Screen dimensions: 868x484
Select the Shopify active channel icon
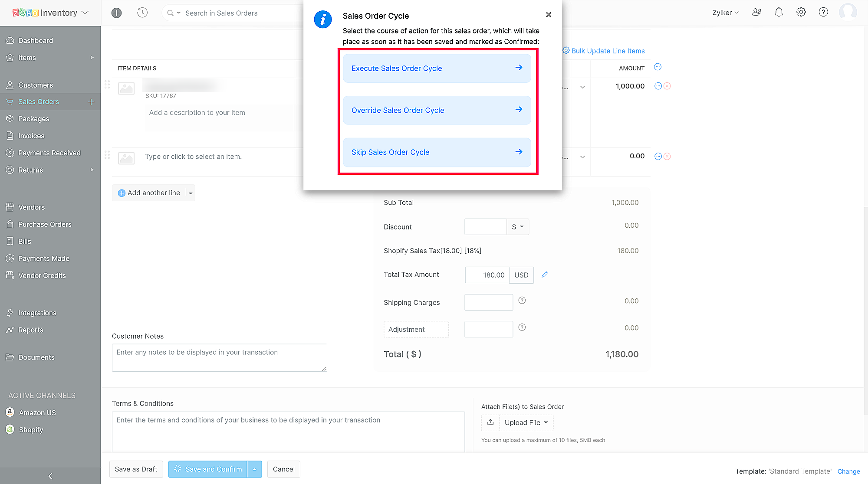pyautogui.click(x=10, y=428)
